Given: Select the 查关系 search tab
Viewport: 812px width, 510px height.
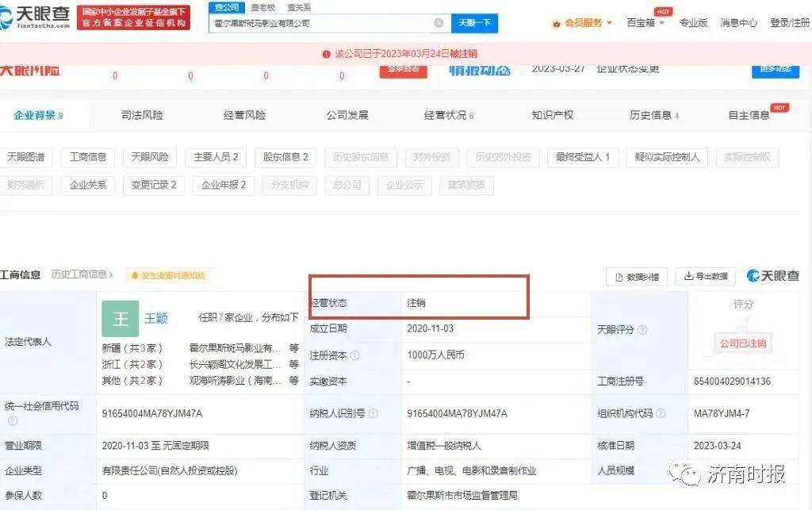Looking at the screenshot, I should (x=299, y=7).
